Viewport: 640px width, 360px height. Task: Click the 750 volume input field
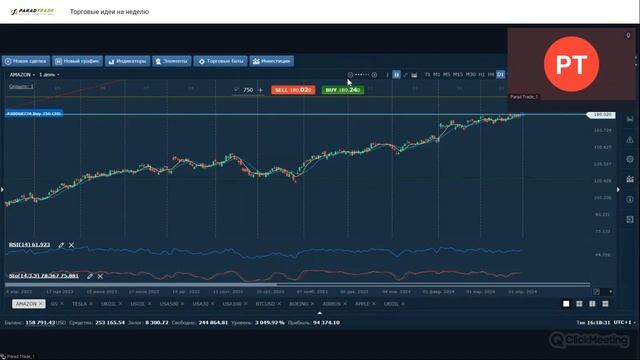248,90
